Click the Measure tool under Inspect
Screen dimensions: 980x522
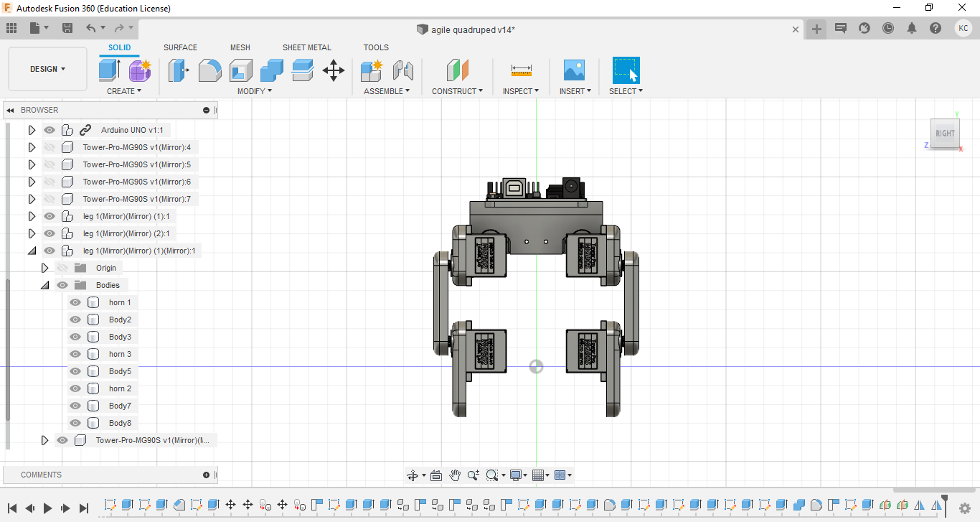click(x=521, y=70)
